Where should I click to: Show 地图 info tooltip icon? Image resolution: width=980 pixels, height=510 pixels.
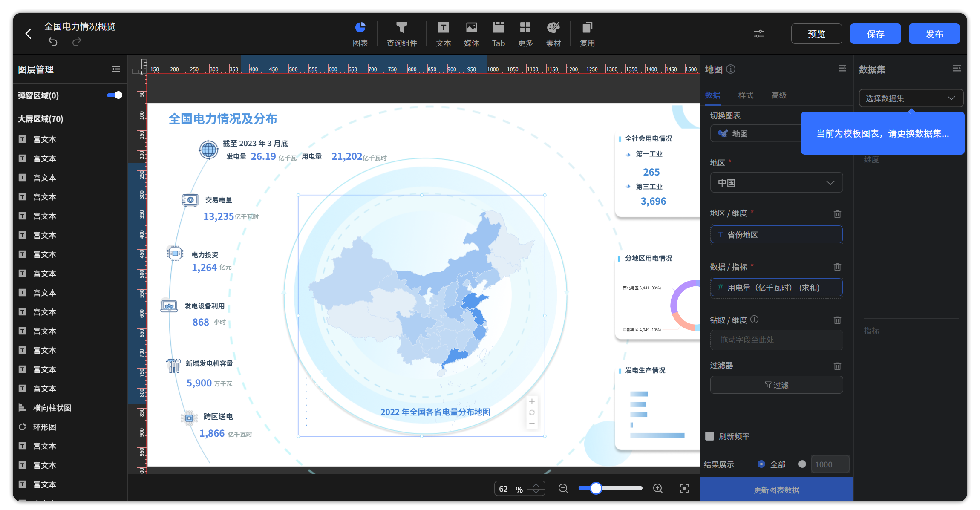point(731,69)
